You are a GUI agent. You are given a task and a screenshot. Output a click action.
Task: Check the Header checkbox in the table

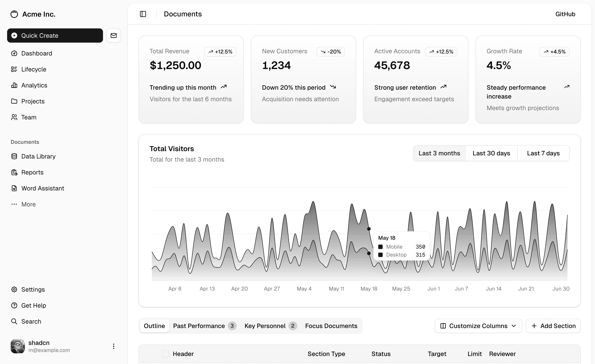pyautogui.click(x=166, y=354)
